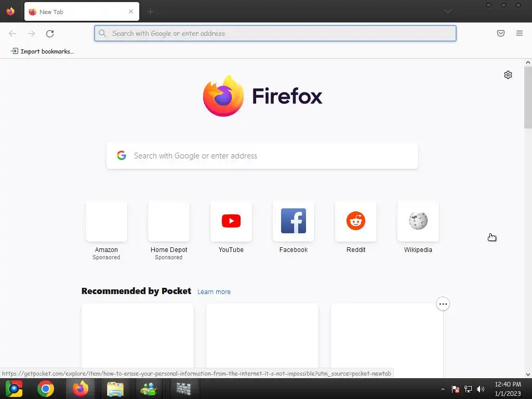Open the list all tabs chevron
The height and width of the screenshot is (399, 532).
click(448, 11)
